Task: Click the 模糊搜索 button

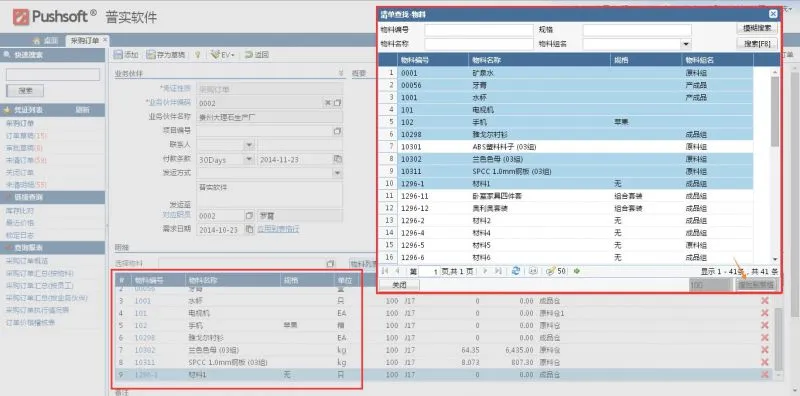Action: (x=757, y=28)
